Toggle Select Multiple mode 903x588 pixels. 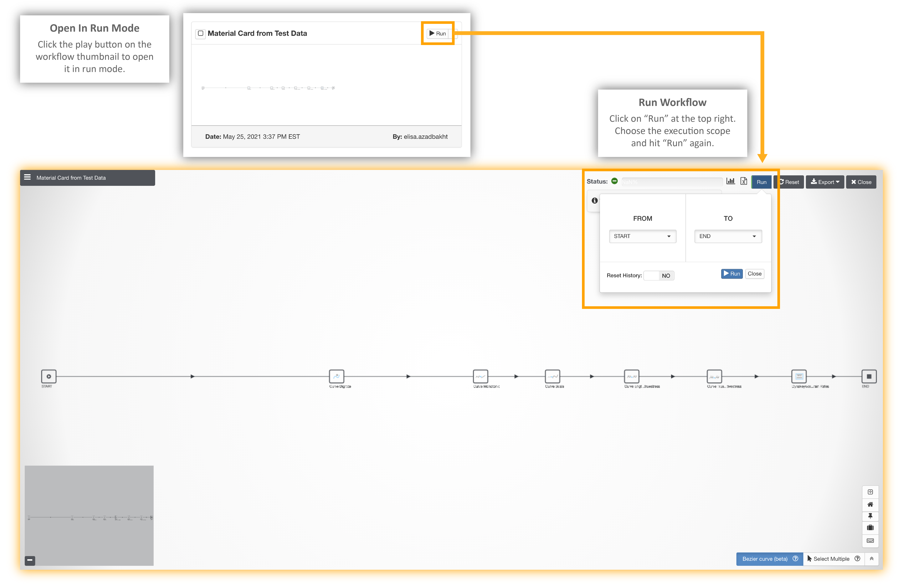(834, 559)
